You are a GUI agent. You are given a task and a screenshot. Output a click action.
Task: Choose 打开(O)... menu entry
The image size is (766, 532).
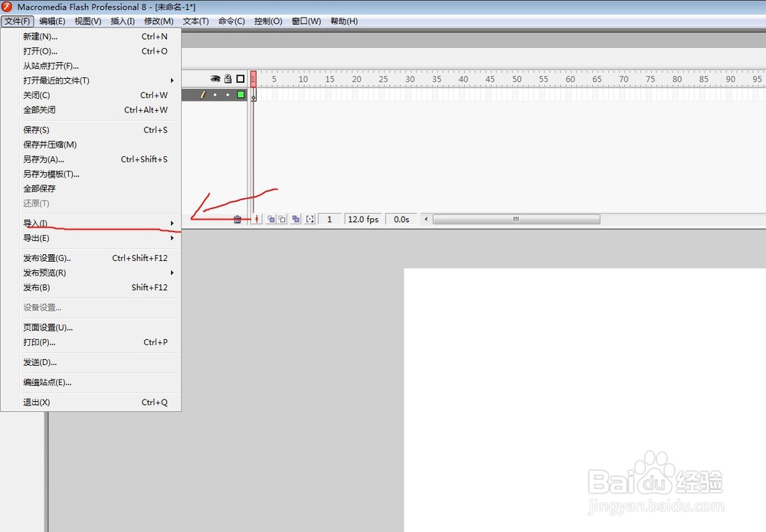91,51
